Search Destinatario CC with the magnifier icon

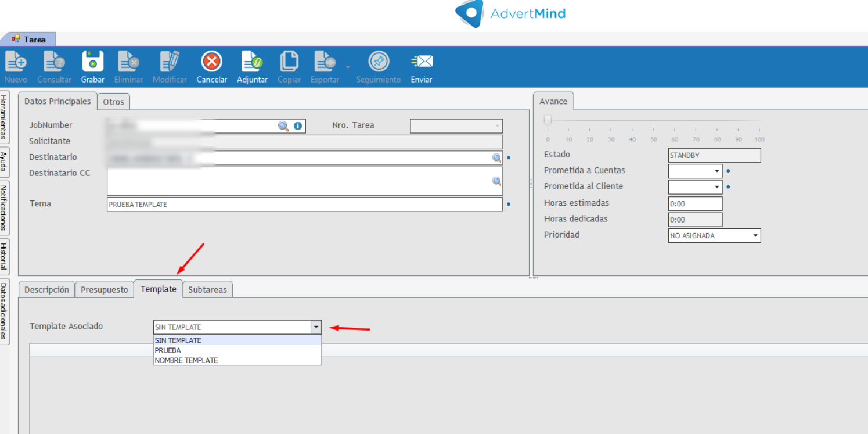496,181
